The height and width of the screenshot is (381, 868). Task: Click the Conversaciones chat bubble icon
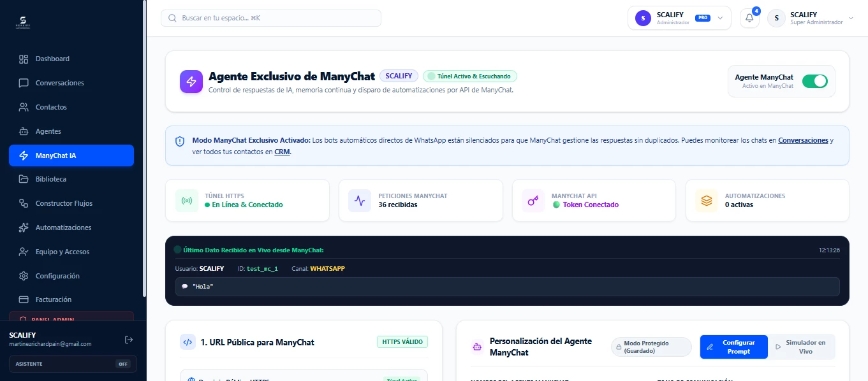(24, 83)
